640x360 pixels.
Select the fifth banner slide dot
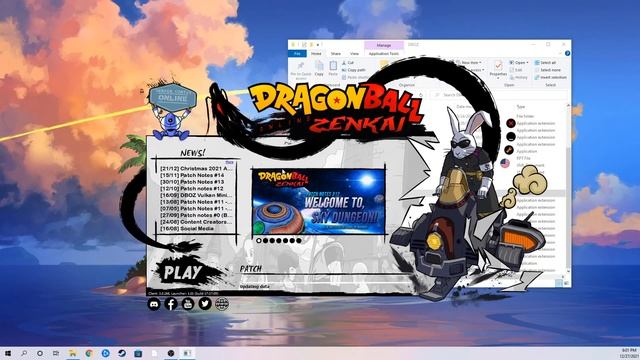(x=285, y=240)
